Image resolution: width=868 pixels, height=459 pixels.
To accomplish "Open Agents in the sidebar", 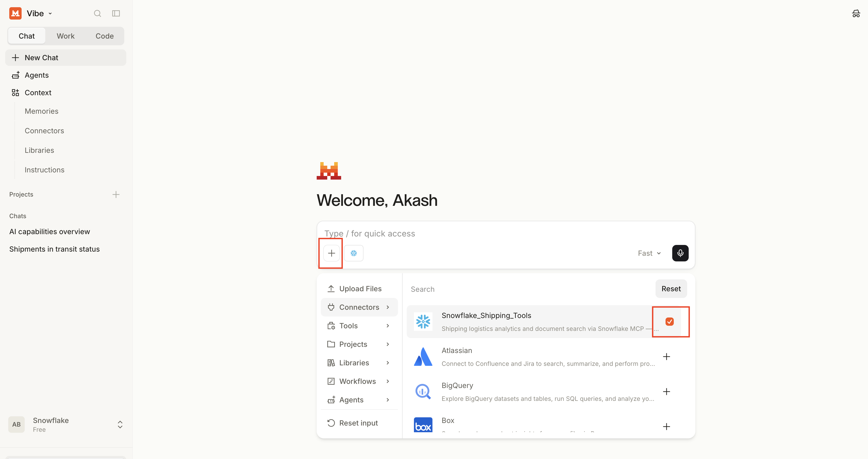I will tap(66, 75).
